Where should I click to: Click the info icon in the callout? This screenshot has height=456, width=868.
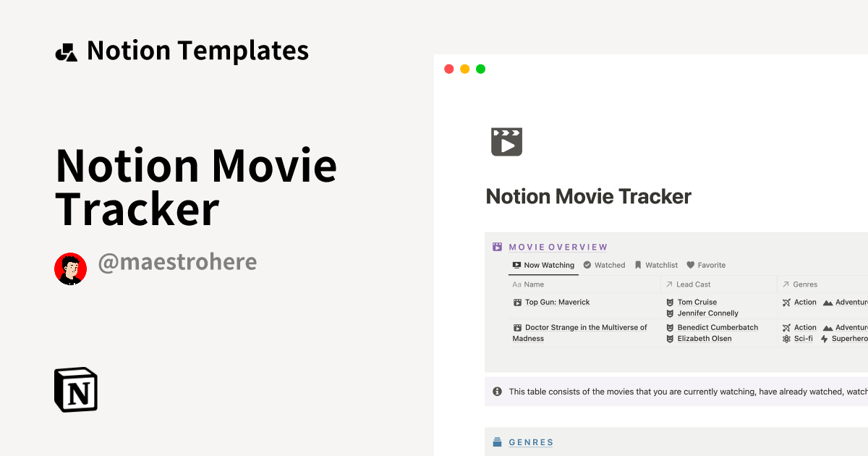(x=497, y=392)
